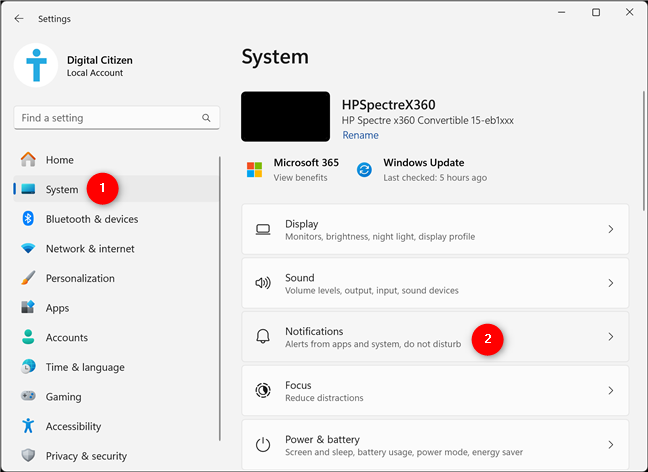Open Time & language settings
This screenshot has height=472, width=648.
point(117,367)
